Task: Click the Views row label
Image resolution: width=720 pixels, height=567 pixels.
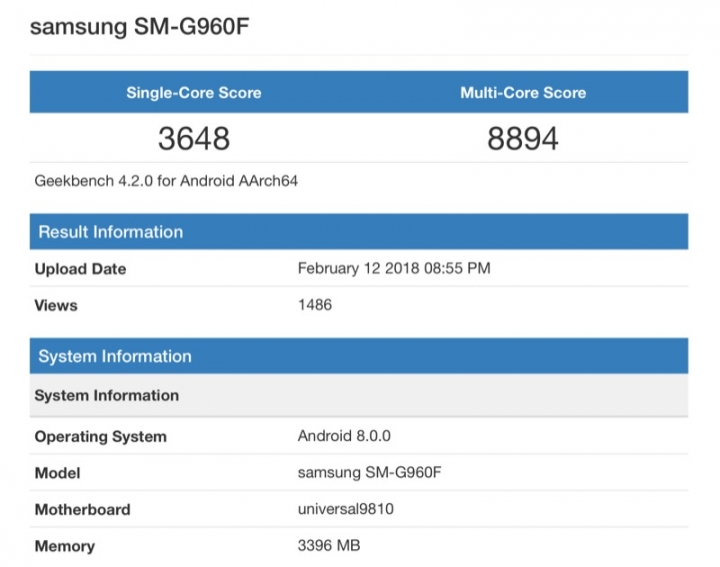Action: click(56, 305)
